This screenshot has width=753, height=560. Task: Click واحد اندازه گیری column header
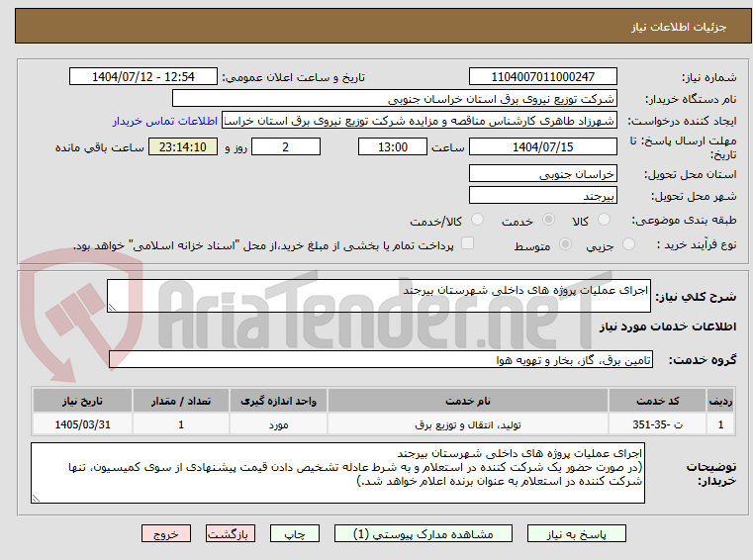[278, 401]
